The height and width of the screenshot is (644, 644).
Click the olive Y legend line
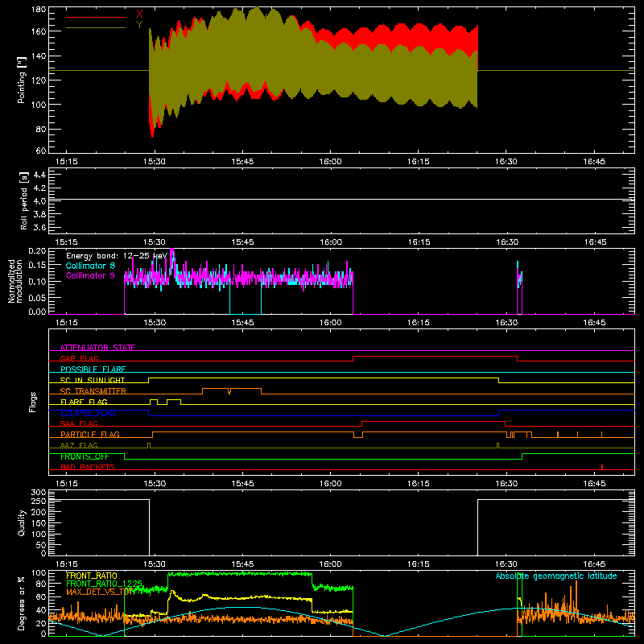pyautogui.click(x=96, y=27)
